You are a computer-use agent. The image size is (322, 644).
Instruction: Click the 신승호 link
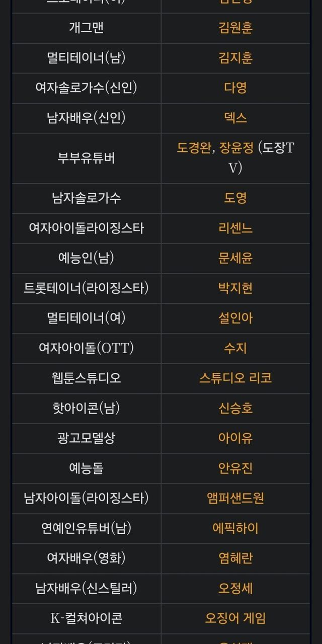(235, 408)
